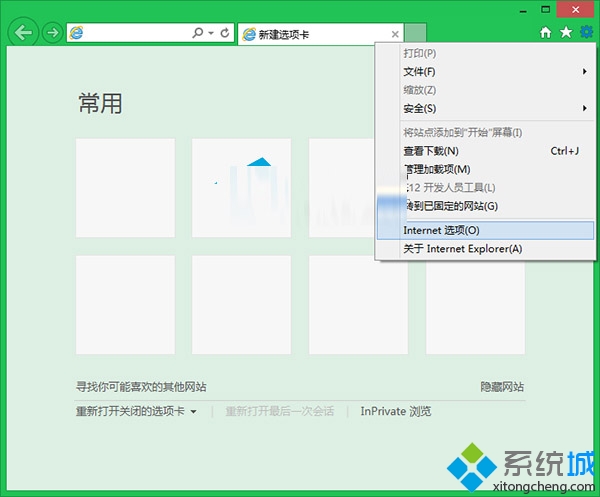The image size is (600, 497).
Task: Click the InPrivate 浏览 link
Action: [x=396, y=411]
